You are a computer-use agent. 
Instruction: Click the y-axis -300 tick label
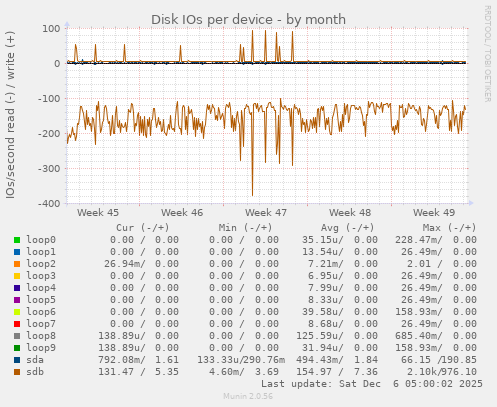pos(49,169)
